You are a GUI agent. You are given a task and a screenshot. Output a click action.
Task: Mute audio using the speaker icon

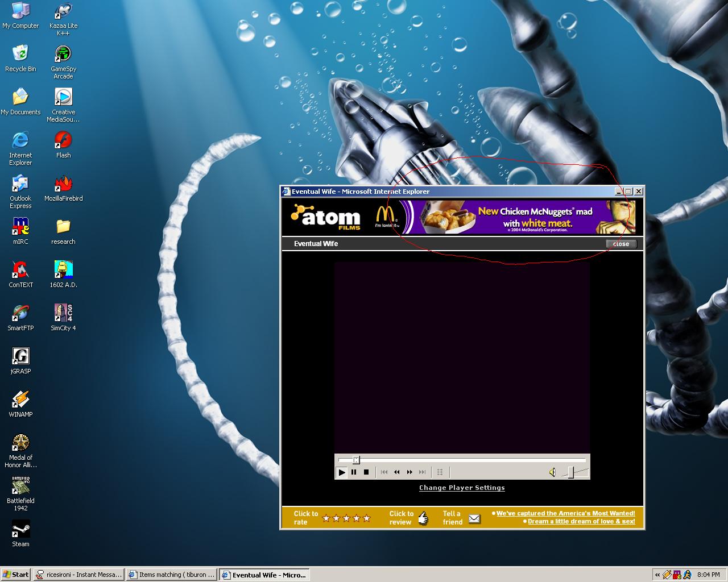pos(552,472)
